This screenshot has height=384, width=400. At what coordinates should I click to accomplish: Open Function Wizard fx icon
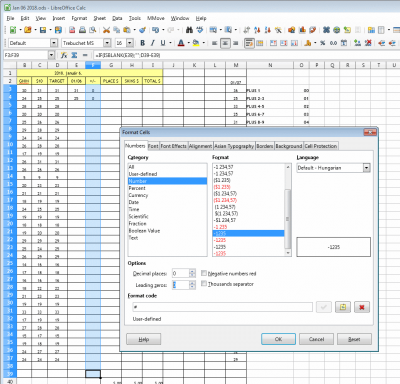pos(64,55)
